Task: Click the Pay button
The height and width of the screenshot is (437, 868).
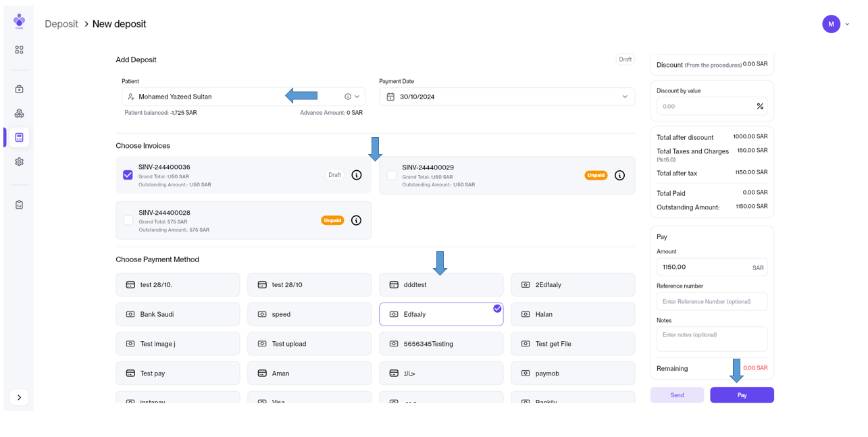Action: click(x=741, y=395)
